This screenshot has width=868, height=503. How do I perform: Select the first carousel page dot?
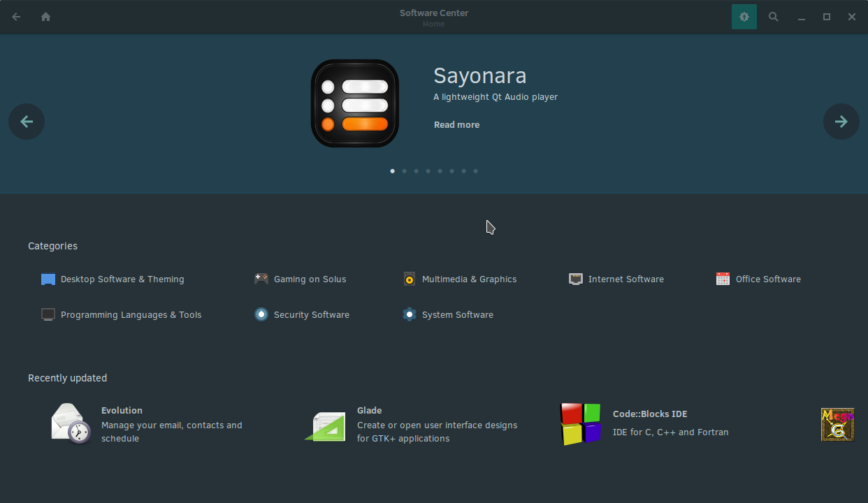tap(392, 171)
